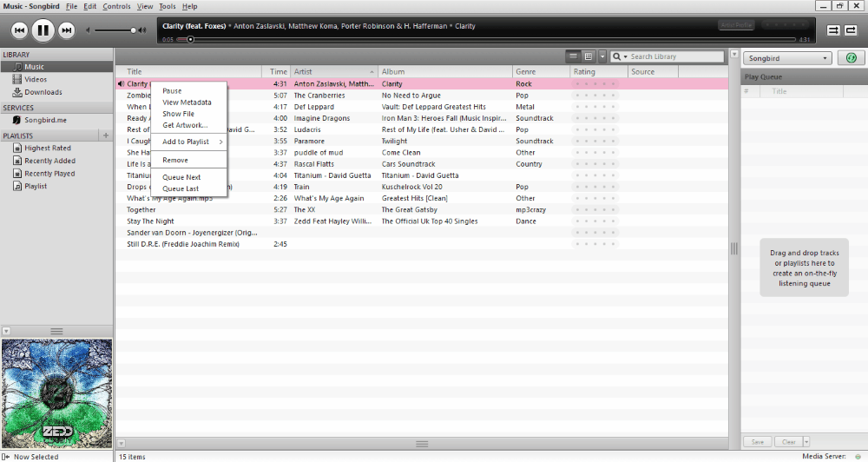Sort by the Source column header
Image resolution: width=868 pixels, height=462 pixels.
(654, 71)
